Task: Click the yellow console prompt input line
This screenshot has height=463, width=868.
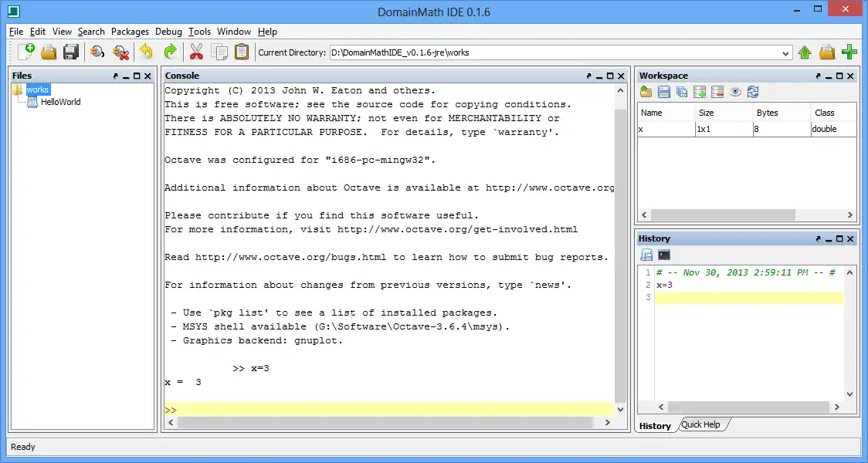Action: (389, 410)
